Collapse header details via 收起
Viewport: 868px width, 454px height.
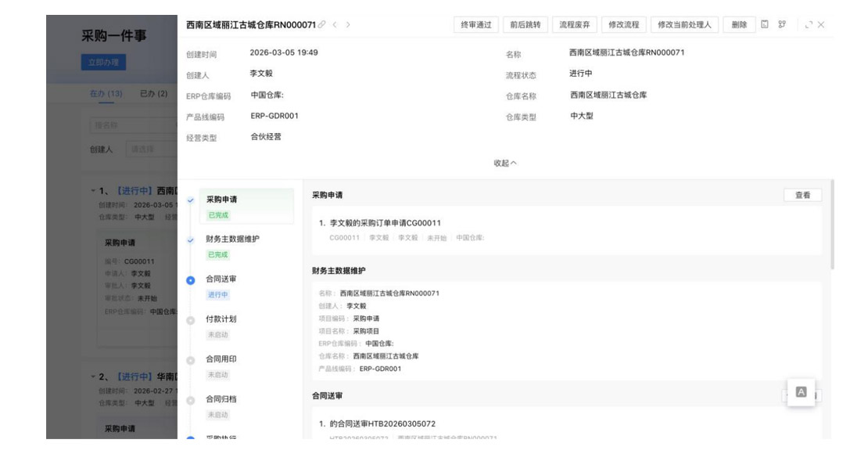[504, 163]
